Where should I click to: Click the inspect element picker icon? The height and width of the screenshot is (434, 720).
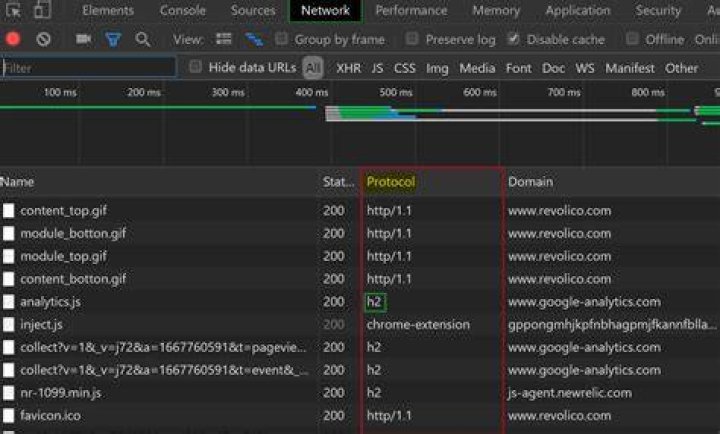point(13,10)
